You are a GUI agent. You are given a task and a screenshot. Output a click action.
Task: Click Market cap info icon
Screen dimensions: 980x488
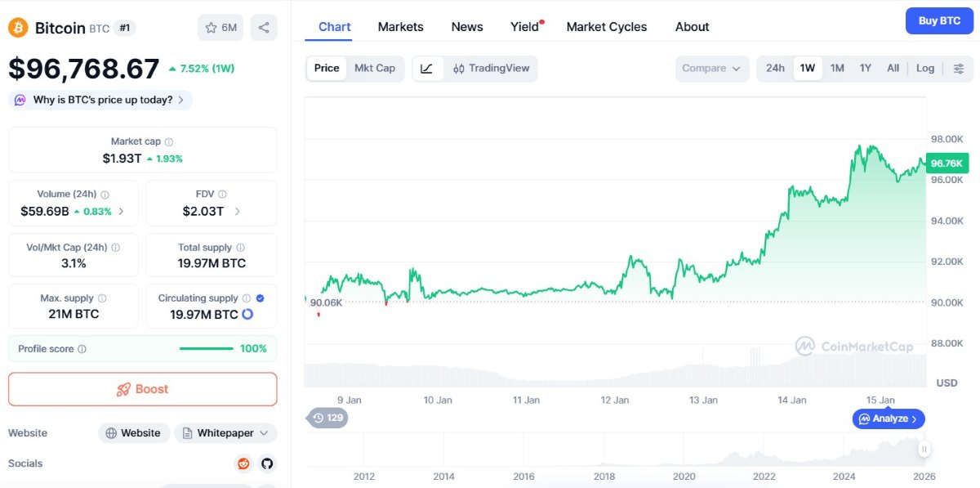pyautogui.click(x=169, y=142)
